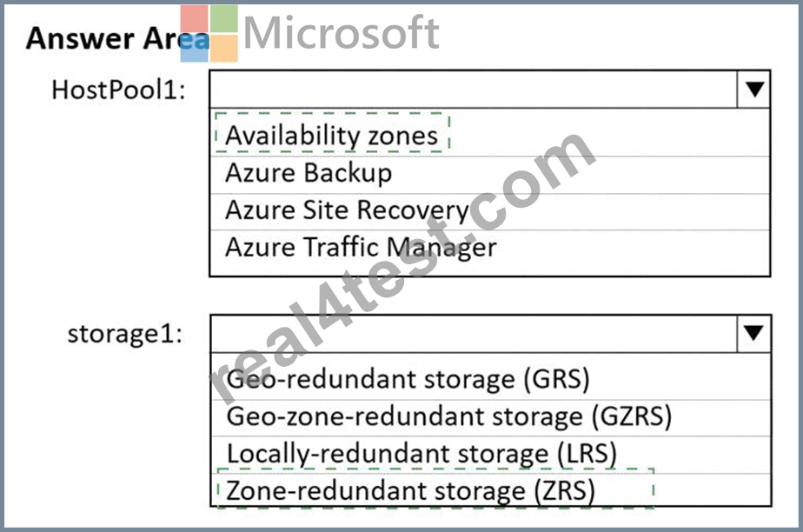Viewport: 803px width, 532px height.
Task: Click the HostPool1 combo box field
Action: (x=474, y=89)
